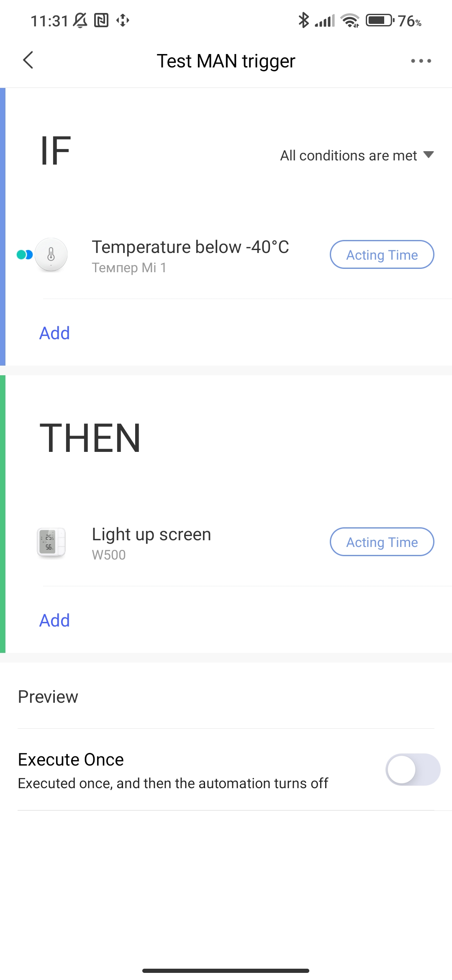This screenshot has width=452, height=980.
Task: Toggle the Execute Once switch
Action: [413, 769]
